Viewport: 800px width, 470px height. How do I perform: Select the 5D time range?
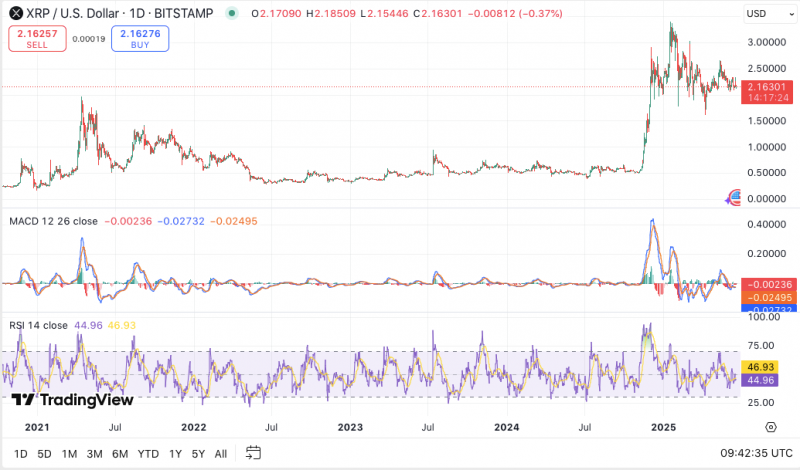tap(44, 454)
